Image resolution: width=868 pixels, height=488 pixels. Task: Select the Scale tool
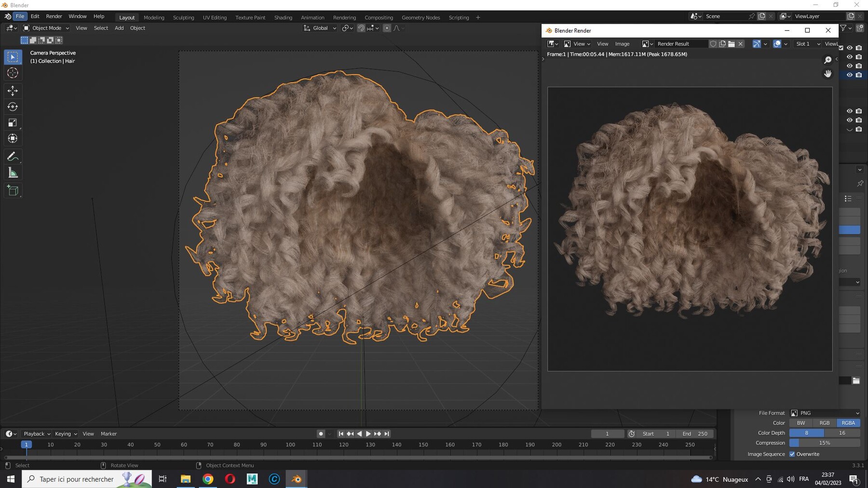point(13,122)
